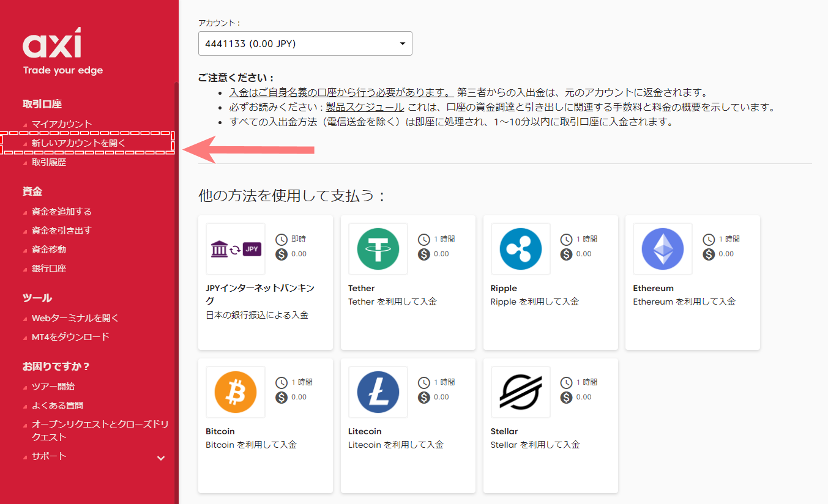Click the dollar fee icon on Ethereum card
The width and height of the screenshot is (828, 504).
pos(709,254)
